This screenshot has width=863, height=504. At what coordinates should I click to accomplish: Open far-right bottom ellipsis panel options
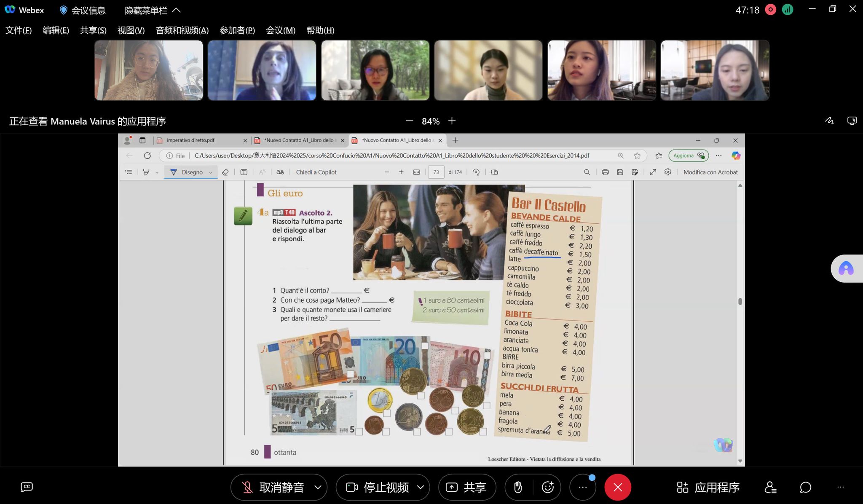click(x=841, y=487)
